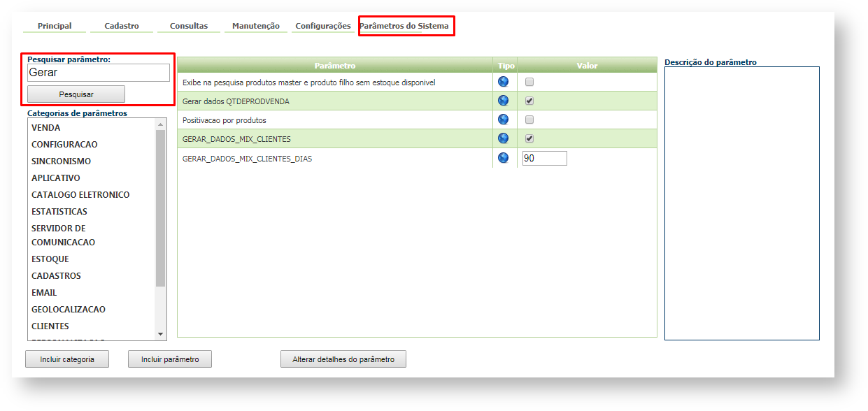Select the SINCRONISMO category
This screenshot has width=868, height=411.
(x=61, y=161)
